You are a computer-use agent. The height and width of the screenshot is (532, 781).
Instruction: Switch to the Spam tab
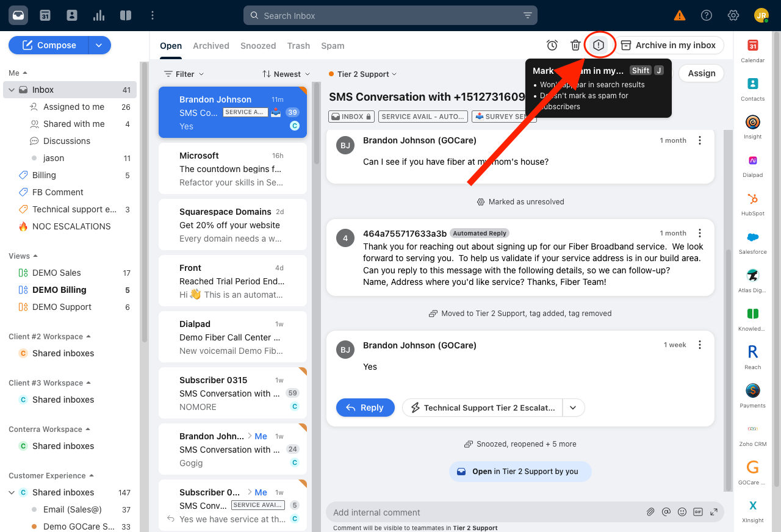click(x=333, y=46)
